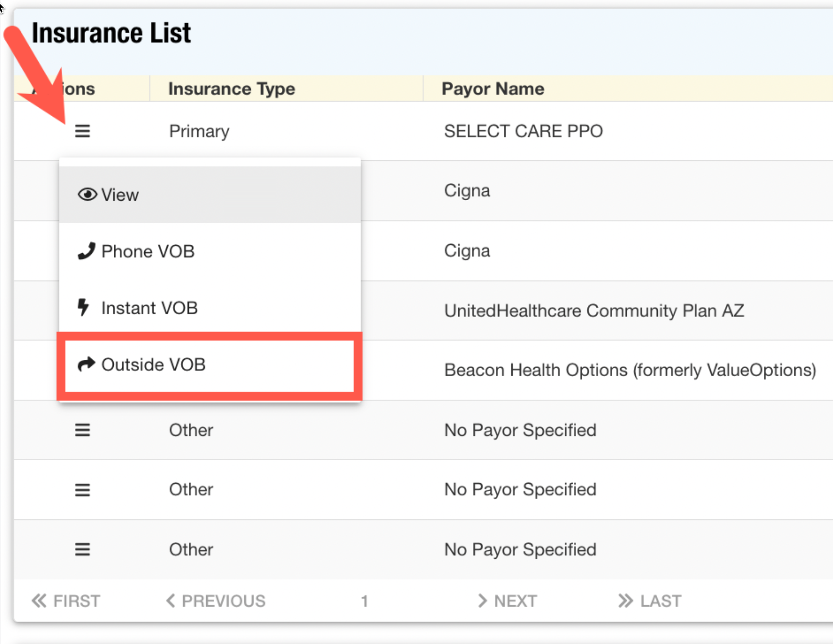The height and width of the screenshot is (644, 833).
Task: Click the share arrow Outside VOB icon
Action: [86, 364]
